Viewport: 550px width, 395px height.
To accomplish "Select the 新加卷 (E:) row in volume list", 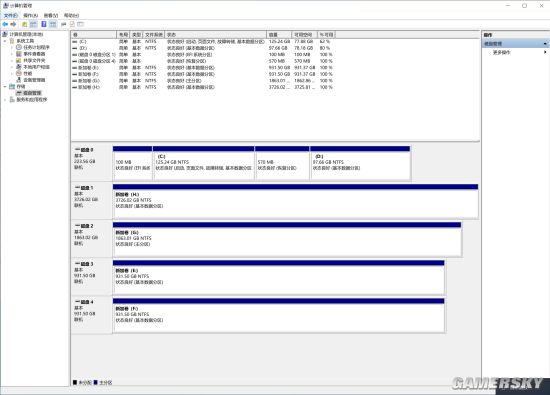I will 203,68.
